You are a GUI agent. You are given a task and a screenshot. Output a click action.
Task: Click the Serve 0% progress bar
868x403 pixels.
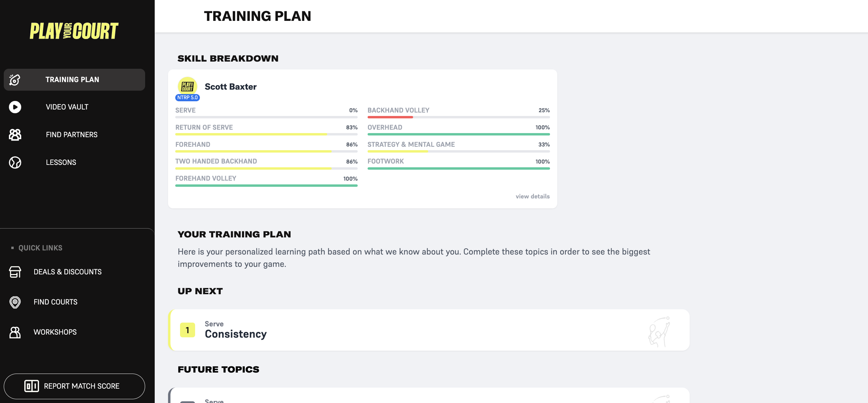[266, 117]
